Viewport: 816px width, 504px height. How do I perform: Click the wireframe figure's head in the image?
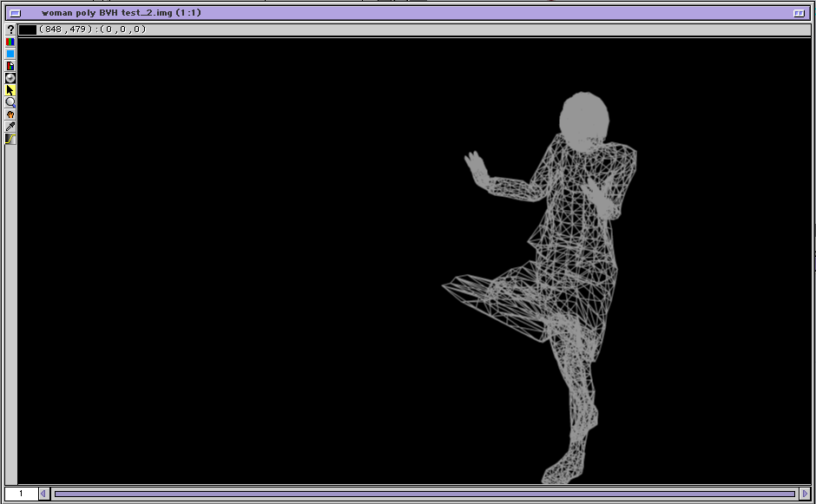(x=584, y=117)
